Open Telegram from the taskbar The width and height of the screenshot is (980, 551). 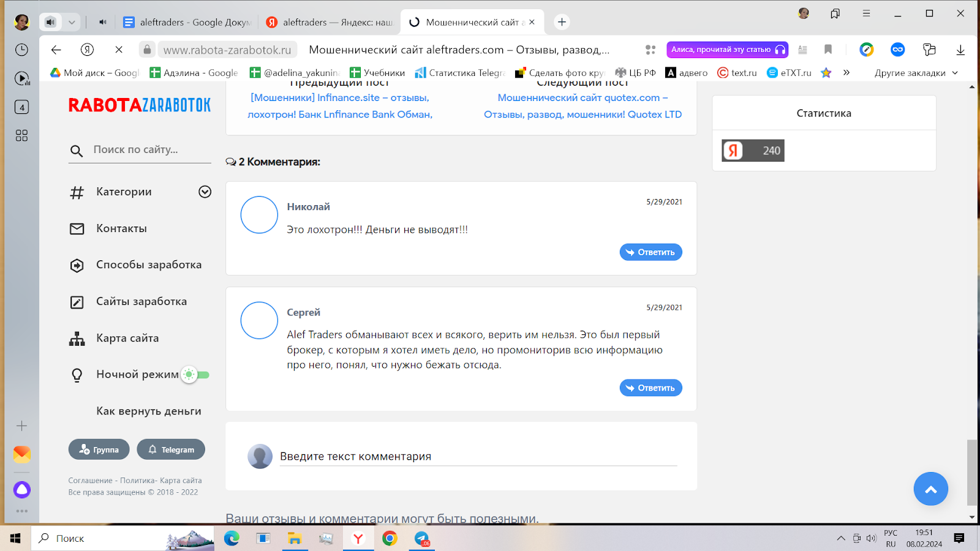point(421,539)
